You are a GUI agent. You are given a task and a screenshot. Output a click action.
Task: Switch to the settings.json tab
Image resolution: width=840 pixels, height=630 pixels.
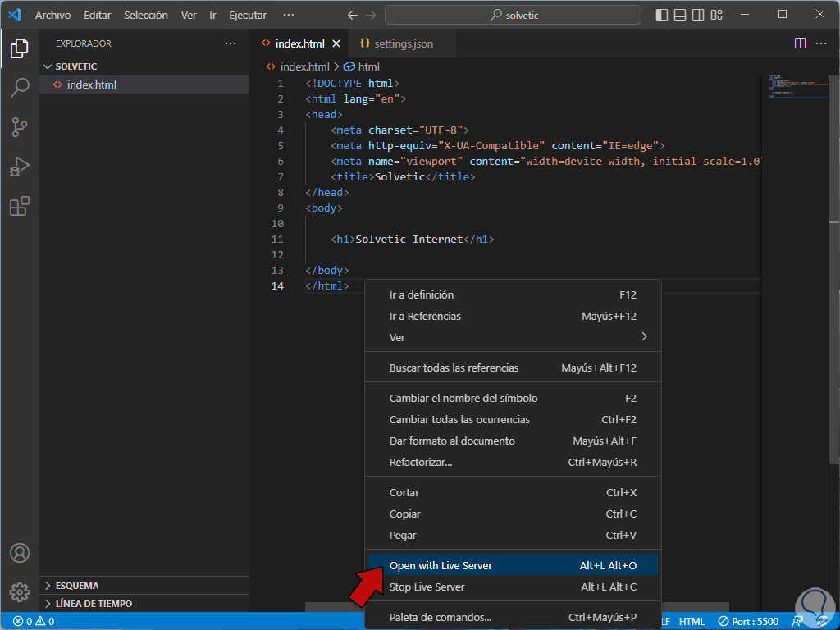396,43
